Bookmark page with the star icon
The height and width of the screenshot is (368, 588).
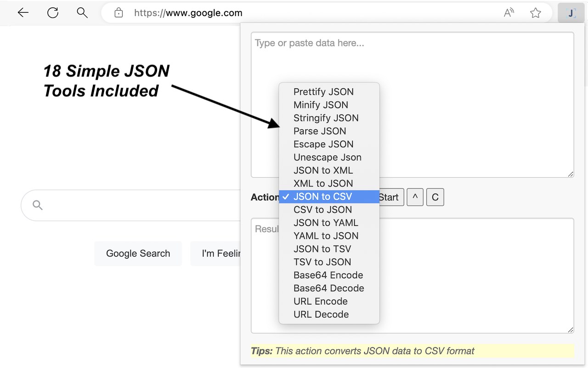pyautogui.click(x=535, y=13)
